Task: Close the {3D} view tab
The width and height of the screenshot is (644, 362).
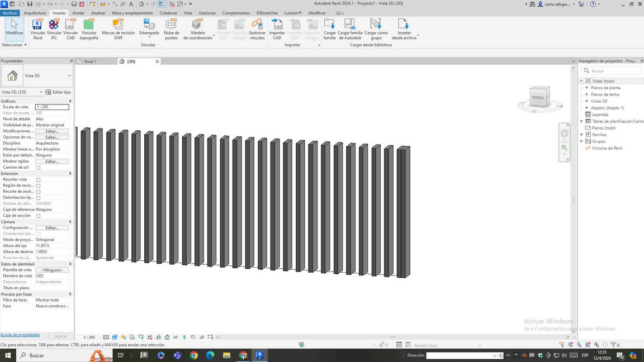Action: 157,61
